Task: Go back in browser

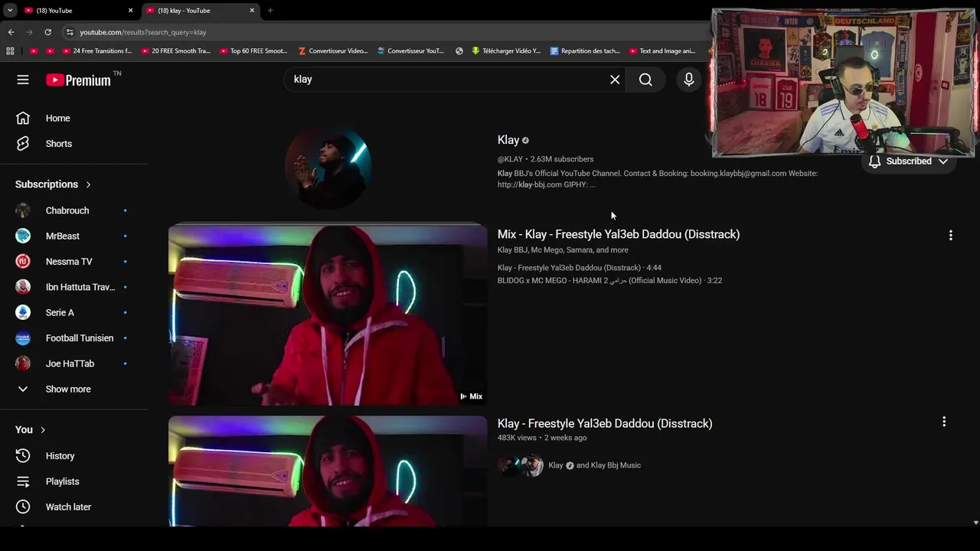Action: [x=11, y=32]
